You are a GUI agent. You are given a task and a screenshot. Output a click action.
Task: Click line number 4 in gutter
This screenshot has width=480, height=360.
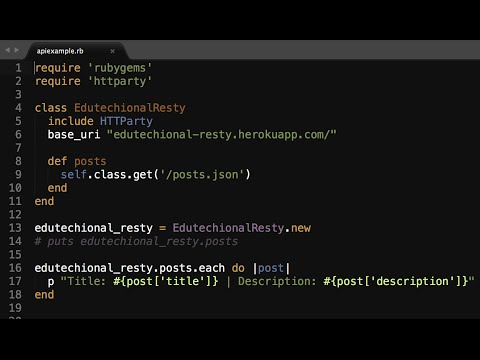[x=18, y=108]
